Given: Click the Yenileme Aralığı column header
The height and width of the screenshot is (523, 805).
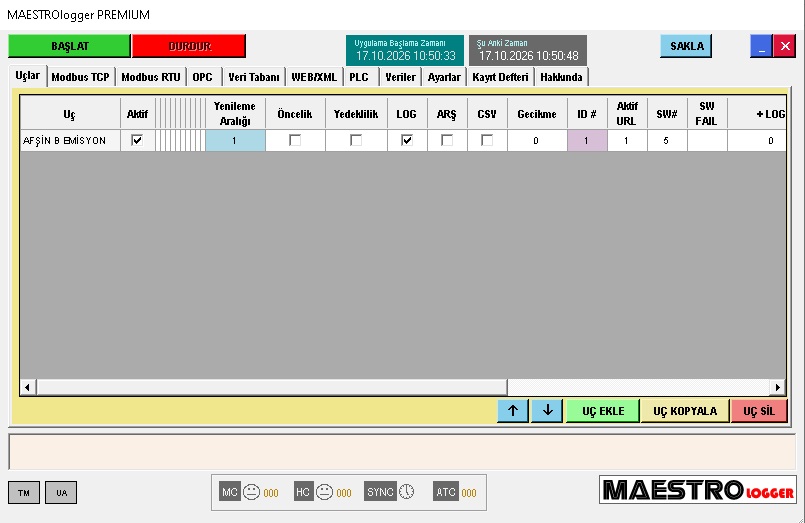Looking at the screenshot, I should pos(235,113).
